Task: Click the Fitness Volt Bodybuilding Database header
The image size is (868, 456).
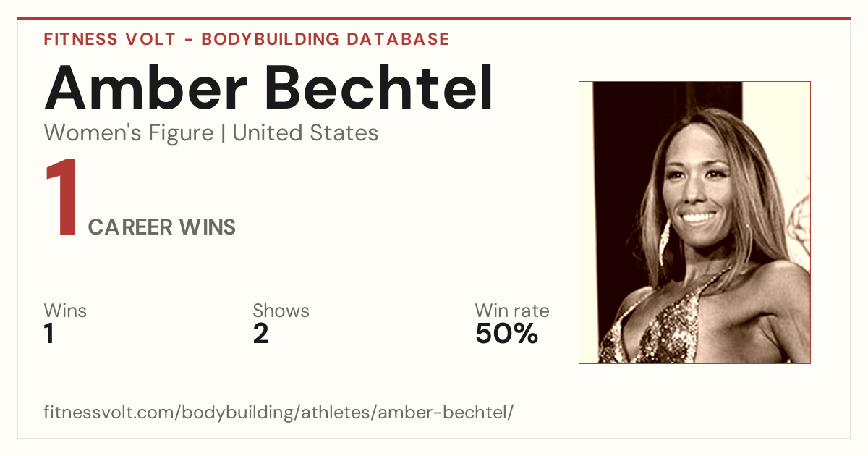Action: 247,39
